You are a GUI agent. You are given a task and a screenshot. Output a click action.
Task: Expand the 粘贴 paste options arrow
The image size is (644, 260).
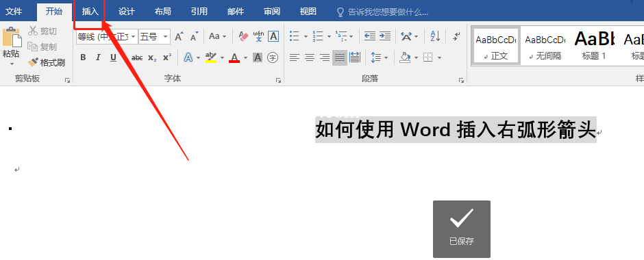(x=12, y=64)
